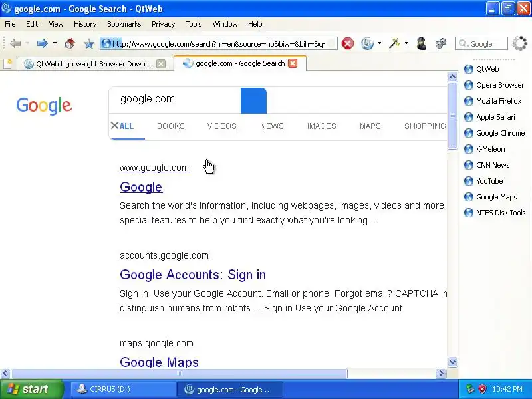Screen dimensions: 532x399
Task: Click the URL address bar
Action: point(219,43)
